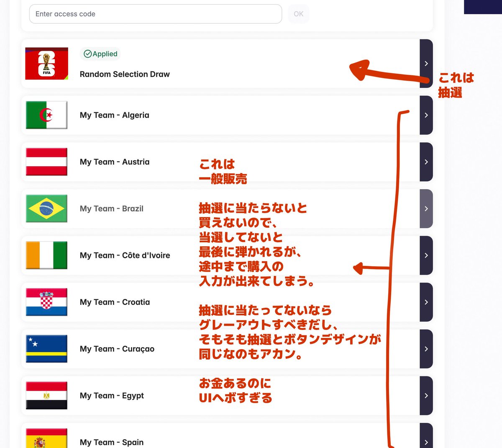Click the FIFA 26 World Cup logo thumbnail
The width and height of the screenshot is (502, 448).
(46, 64)
